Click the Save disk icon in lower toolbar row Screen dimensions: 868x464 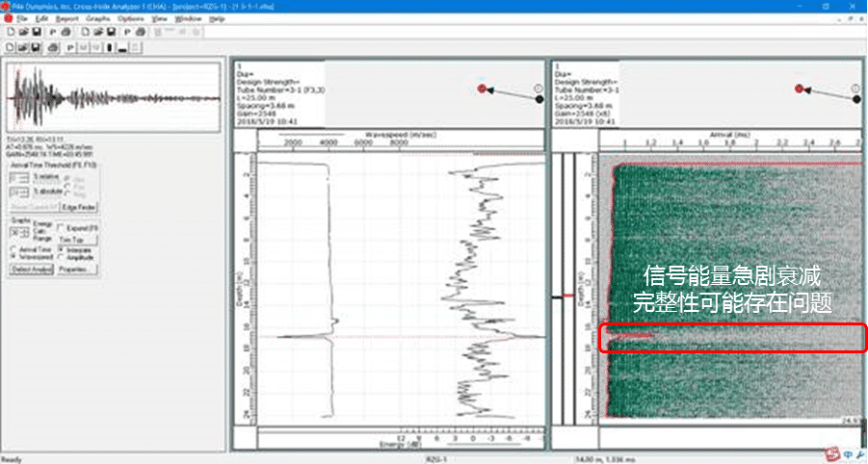(35, 46)
